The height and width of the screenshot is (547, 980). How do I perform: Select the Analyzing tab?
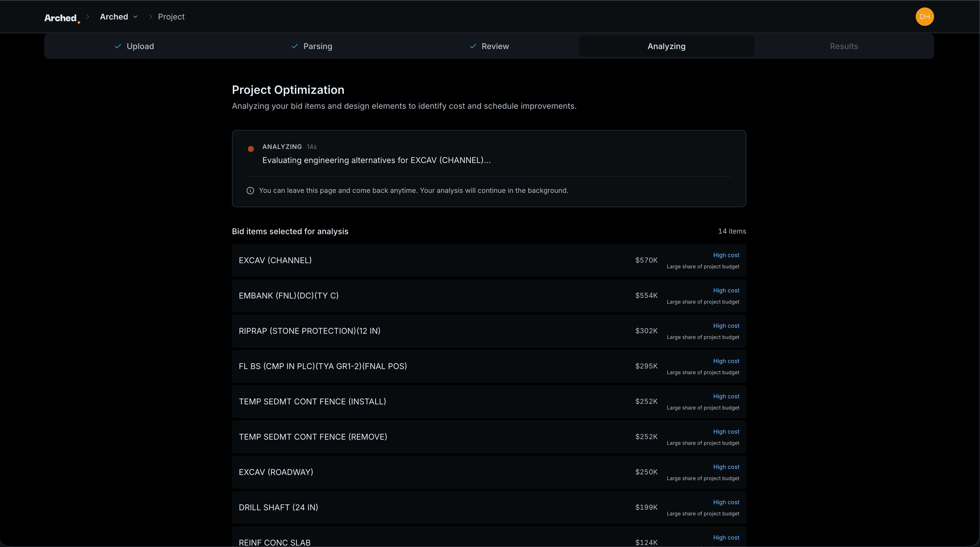(x=666, y=46)
